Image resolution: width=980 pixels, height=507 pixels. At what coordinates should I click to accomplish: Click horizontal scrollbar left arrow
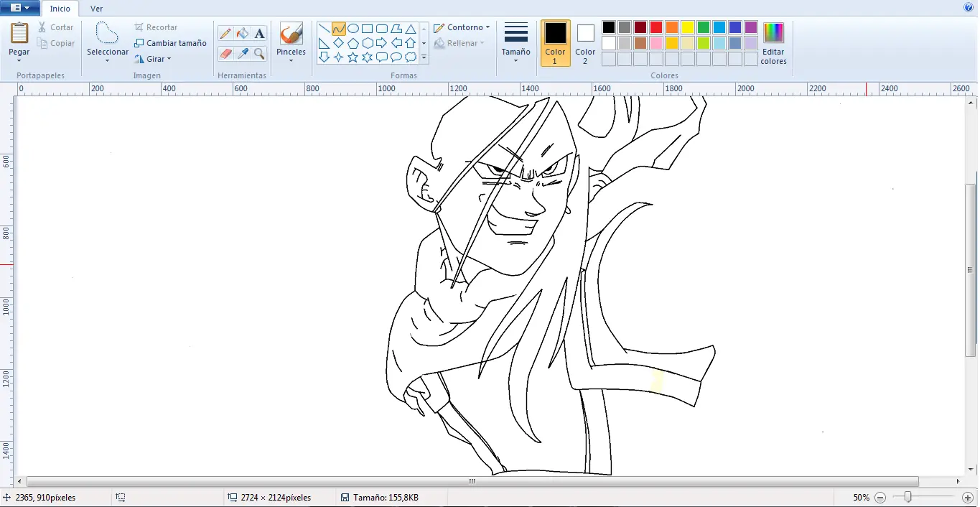20,481
